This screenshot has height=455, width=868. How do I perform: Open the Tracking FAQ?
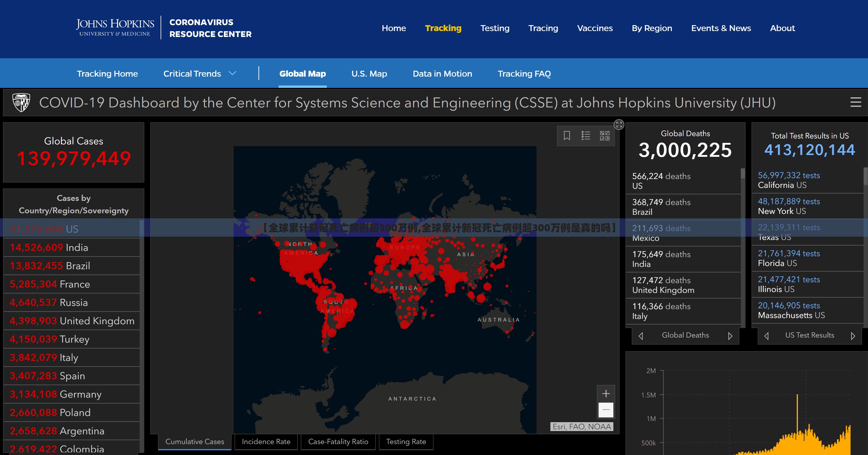(524, 73)
